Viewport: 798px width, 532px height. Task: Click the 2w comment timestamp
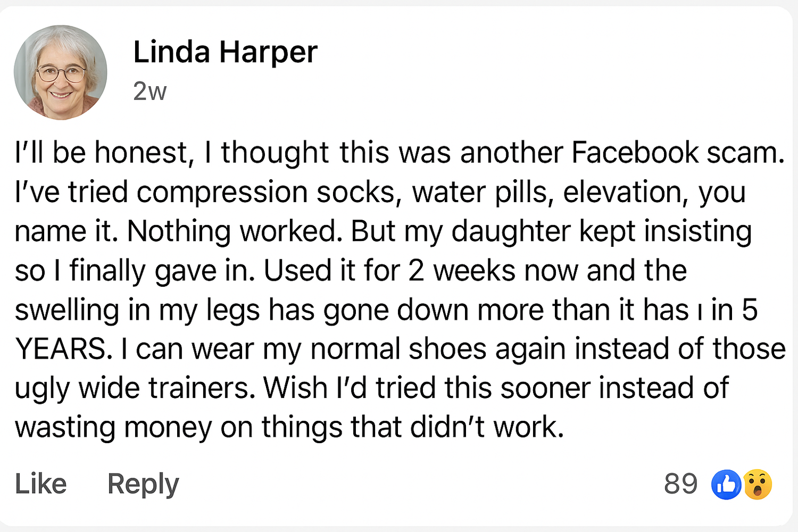point(149,92)
